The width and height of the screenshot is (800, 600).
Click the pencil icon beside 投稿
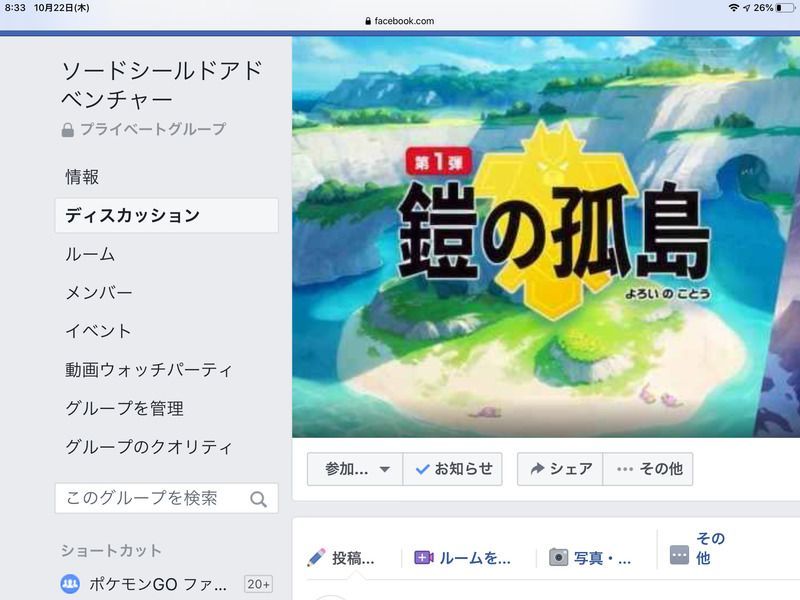316,557
